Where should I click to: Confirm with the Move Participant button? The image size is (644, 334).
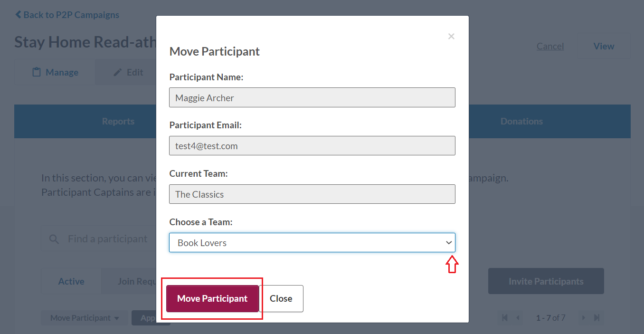tap(212, 298)
